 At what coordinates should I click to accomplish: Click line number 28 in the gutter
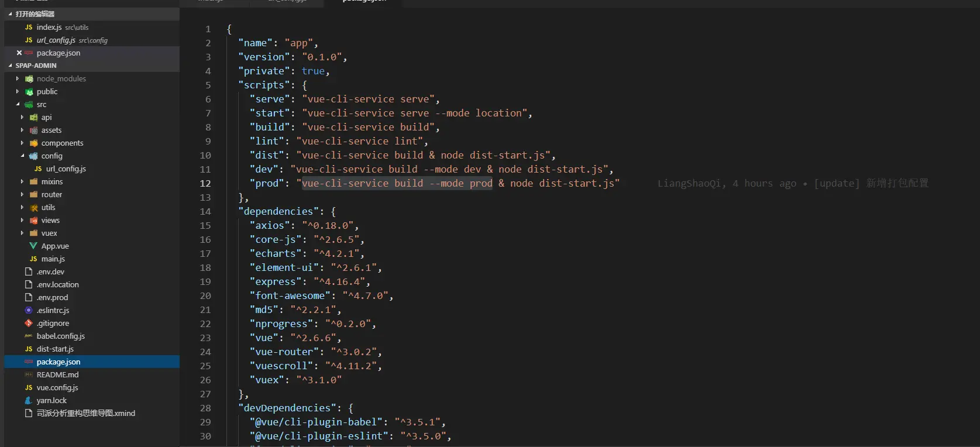[205, 408]
